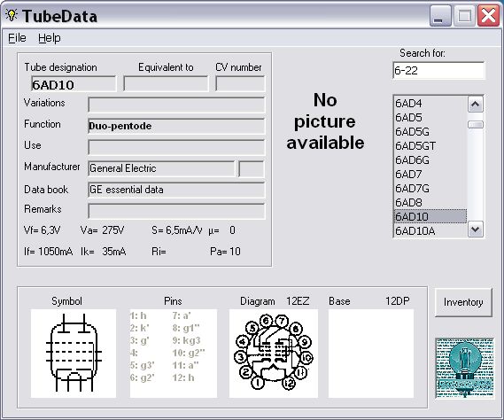Image resolution: width=504 pixels, height=420 pixels.
Task: Open the Help menu
Action: (50, 38)
